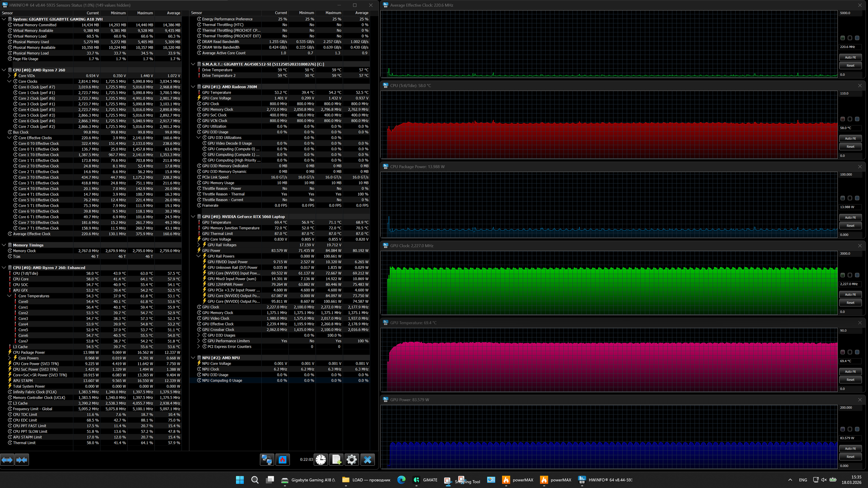Click Auto Fit on CPU Package Power graph
Screen dimensions: 868x488
tap(850, 218)
